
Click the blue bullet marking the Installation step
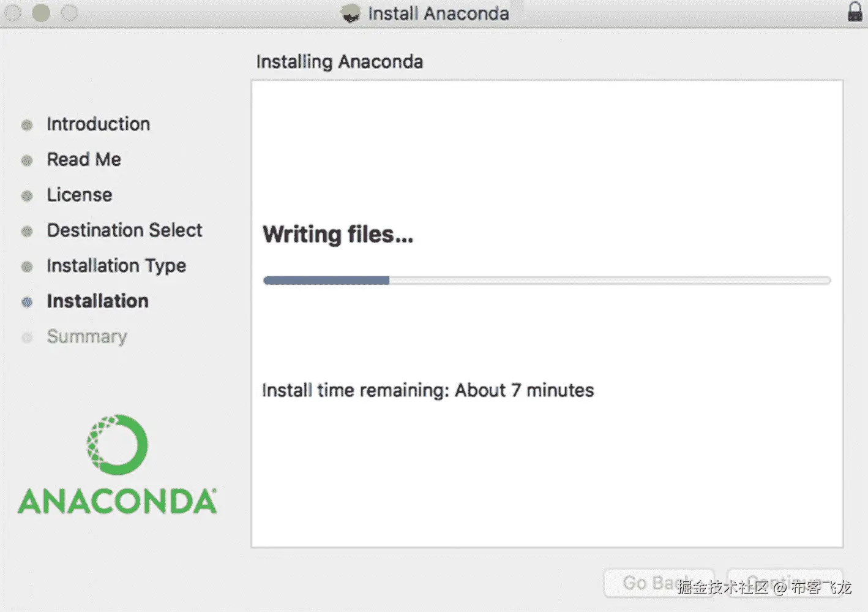tap(27, 302)
